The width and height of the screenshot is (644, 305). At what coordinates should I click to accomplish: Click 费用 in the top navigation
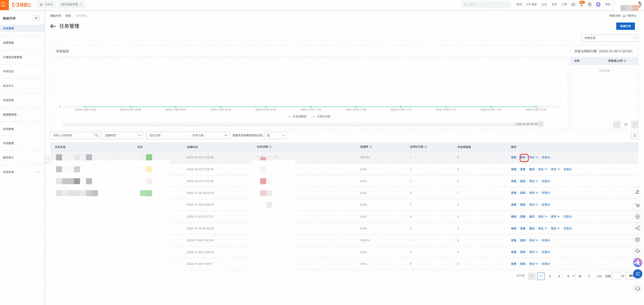(x=519, y=5)
